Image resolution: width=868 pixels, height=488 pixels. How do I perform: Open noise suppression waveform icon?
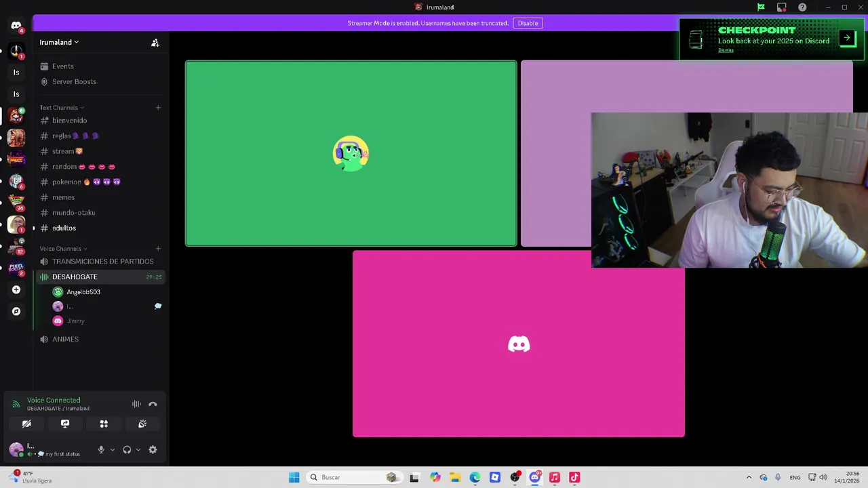pyautogui.click(x=136, y=404)
